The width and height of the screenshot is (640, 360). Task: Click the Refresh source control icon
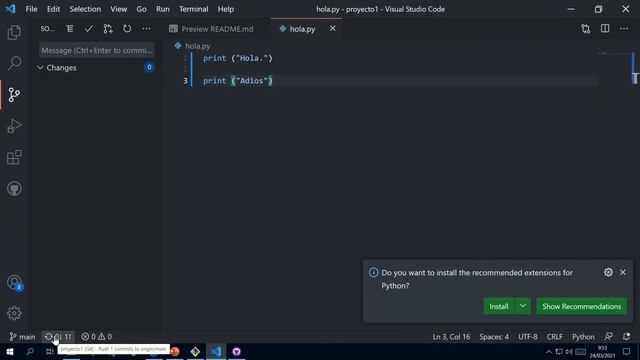coord(127,29)
